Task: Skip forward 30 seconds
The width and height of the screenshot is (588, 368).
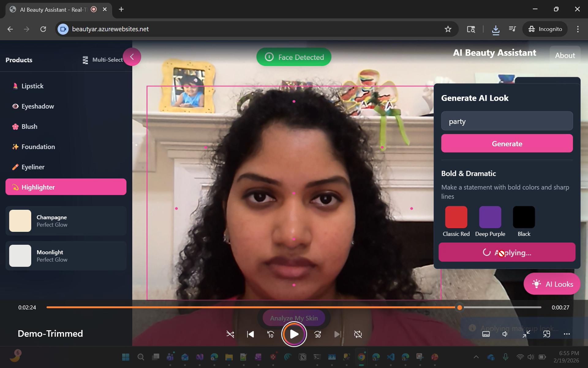Action: 318,334
